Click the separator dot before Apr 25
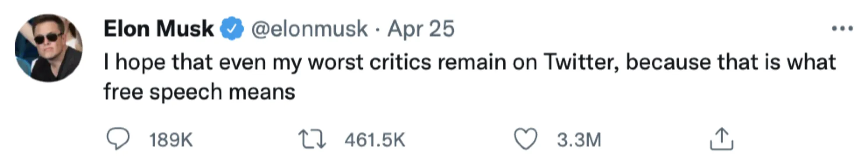 pyautogui.click(x=378, y=30)
